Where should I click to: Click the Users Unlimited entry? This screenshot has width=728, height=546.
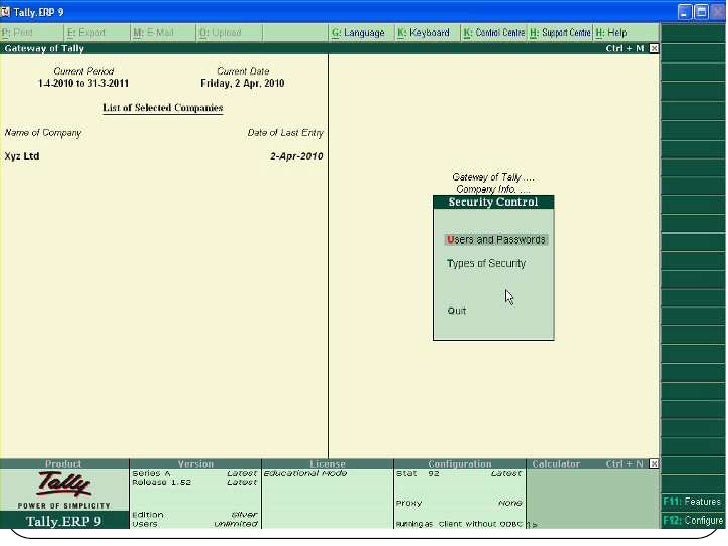(x=195, y=524)
